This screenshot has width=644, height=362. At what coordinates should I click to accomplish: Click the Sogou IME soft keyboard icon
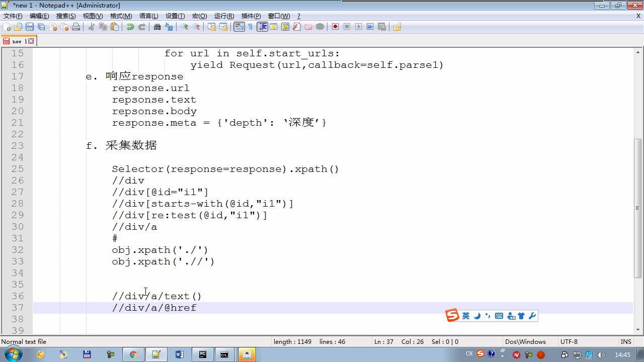click(499, 316)
